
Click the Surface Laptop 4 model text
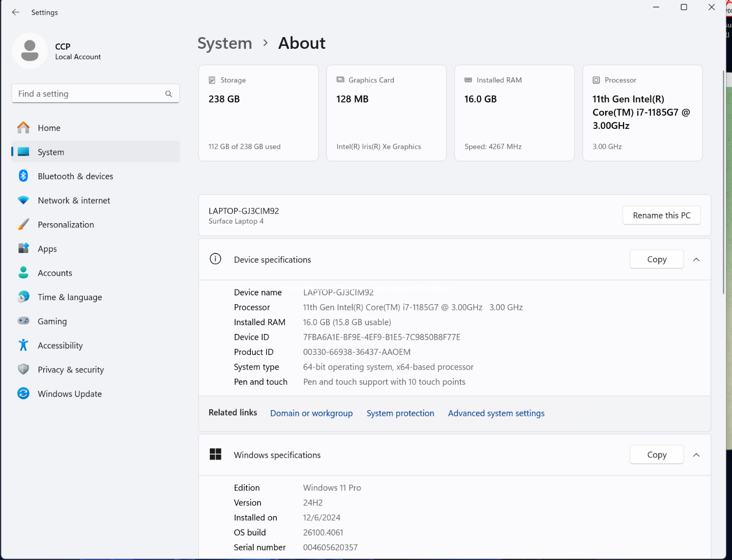236,221
